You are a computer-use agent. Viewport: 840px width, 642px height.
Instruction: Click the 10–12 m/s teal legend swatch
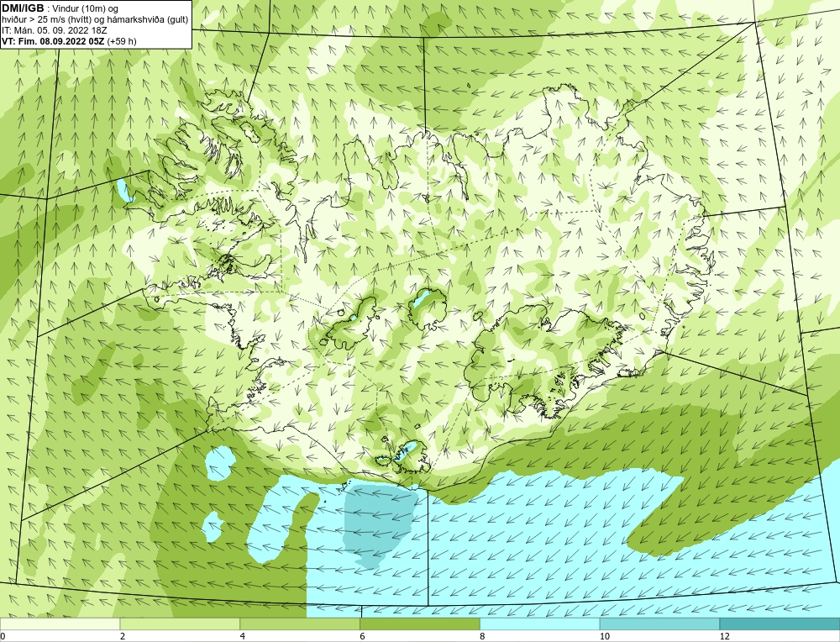(x=660, y=624)
